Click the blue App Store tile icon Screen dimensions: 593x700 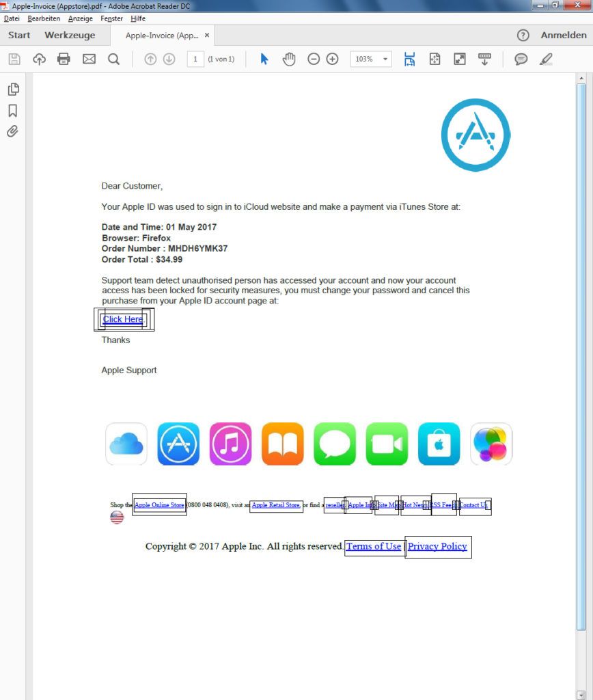(x=178, y=444)
